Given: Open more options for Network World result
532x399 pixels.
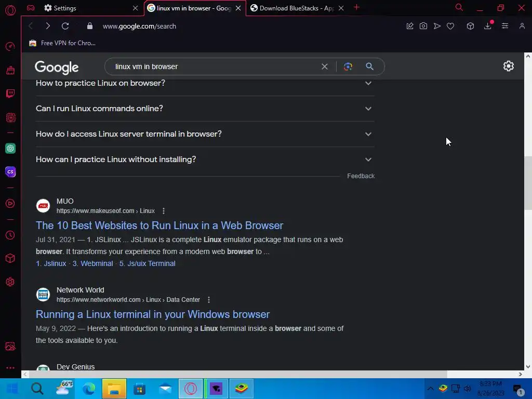Looking at the screenshot, I should coord(209,300).
